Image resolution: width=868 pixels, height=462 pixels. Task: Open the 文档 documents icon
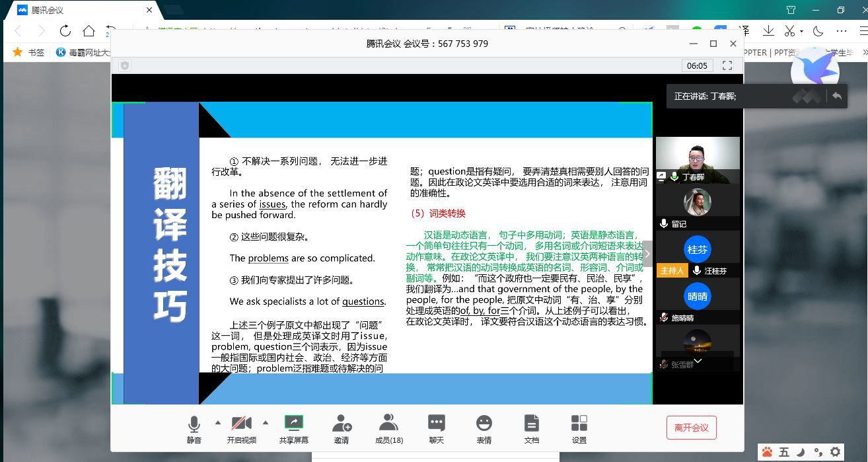(x=532, y=428)
